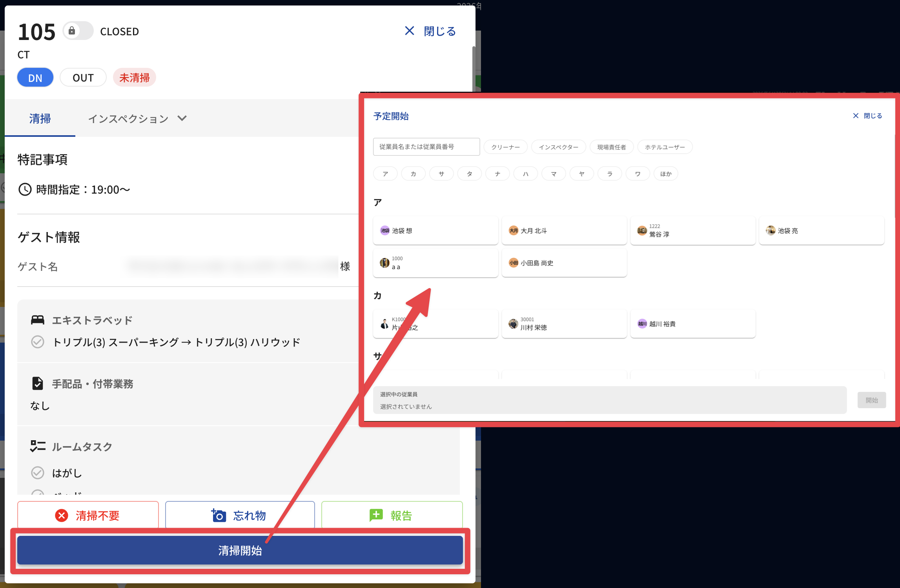900x588 pixels.
Task: Click the extra bed icon
Action: click(x=38, y=320)
